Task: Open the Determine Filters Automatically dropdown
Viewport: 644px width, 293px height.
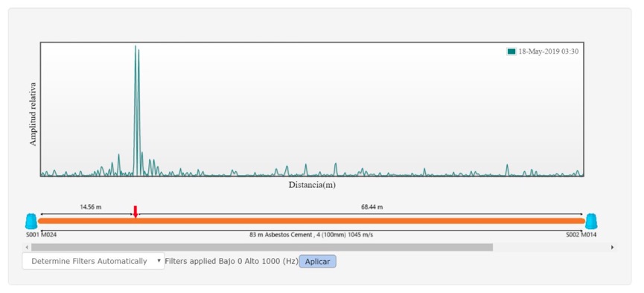Action: click(93, 261)
